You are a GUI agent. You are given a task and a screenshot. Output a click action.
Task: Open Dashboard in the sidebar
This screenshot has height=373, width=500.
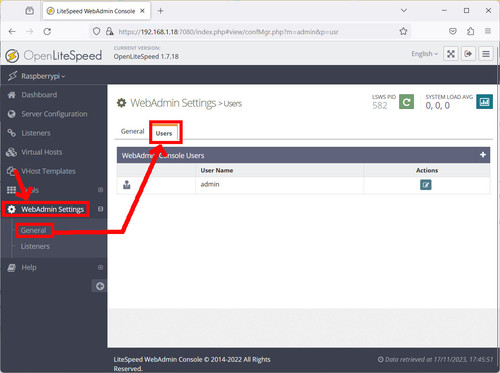click(39, 95)
